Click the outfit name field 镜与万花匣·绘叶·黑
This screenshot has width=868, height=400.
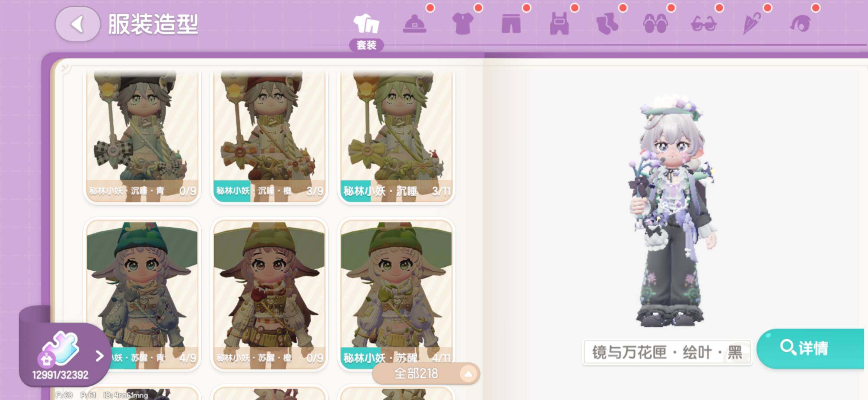[x=667, y=352]
